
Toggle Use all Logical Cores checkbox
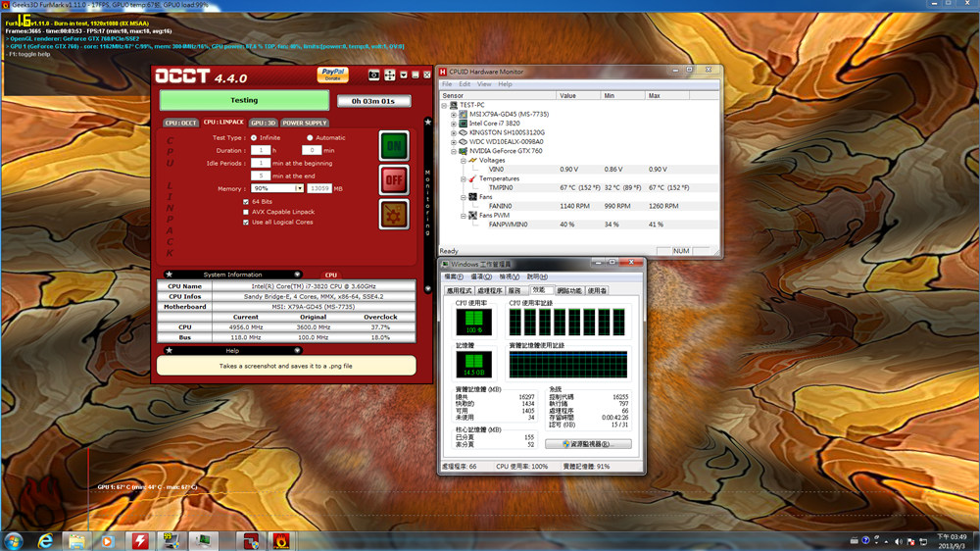[246, 222]
